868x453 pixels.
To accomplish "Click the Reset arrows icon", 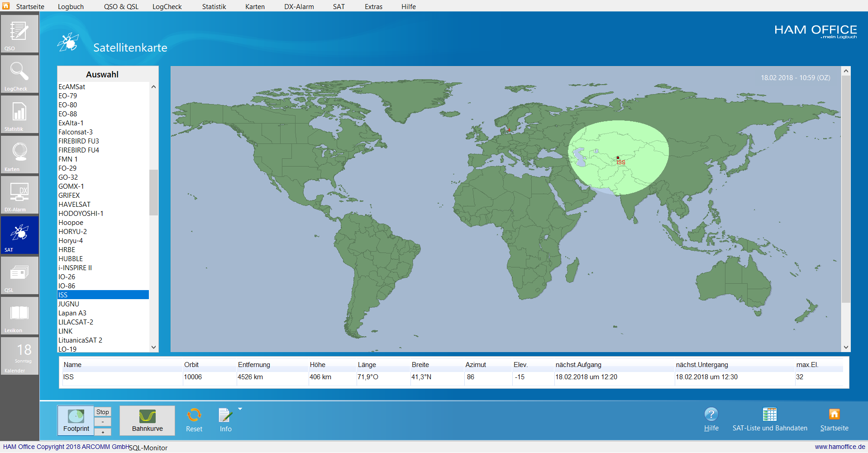I will click(x=194, y=415).
